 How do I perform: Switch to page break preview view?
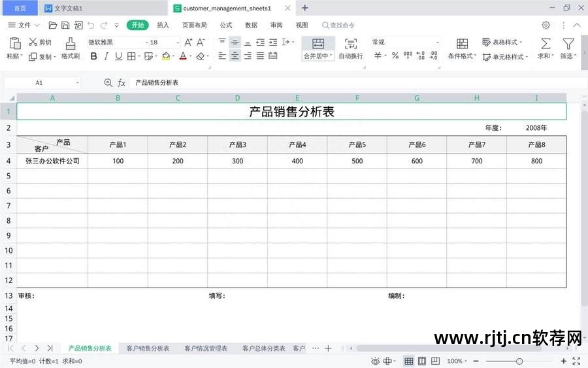435,361
